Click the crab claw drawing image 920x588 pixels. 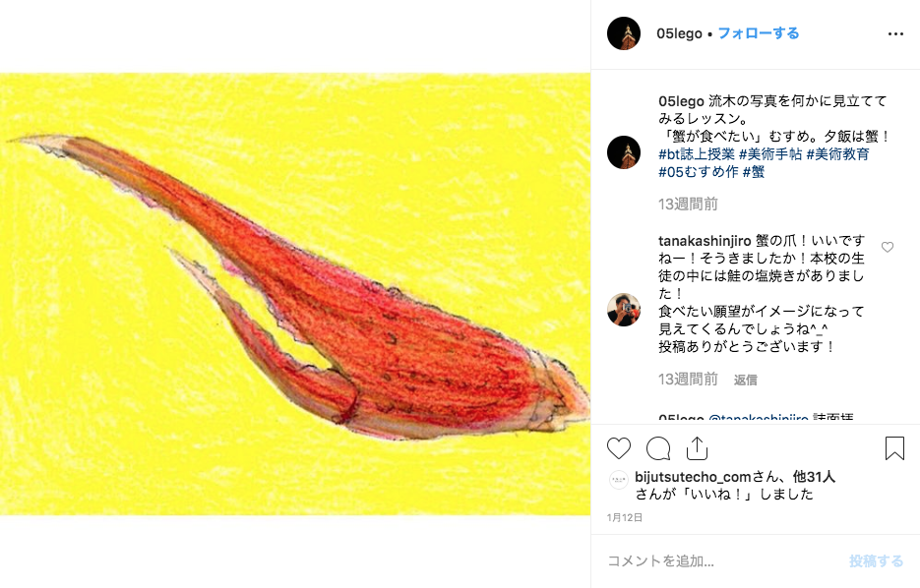click(295, 294)
